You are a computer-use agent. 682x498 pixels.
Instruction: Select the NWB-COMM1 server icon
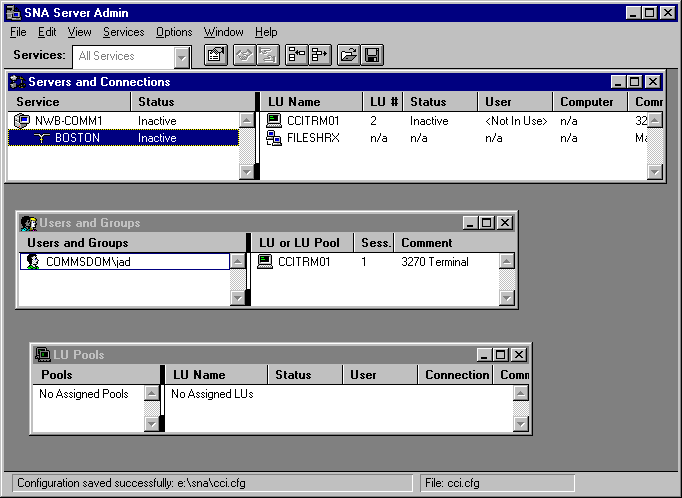click(x=22, y=121)
